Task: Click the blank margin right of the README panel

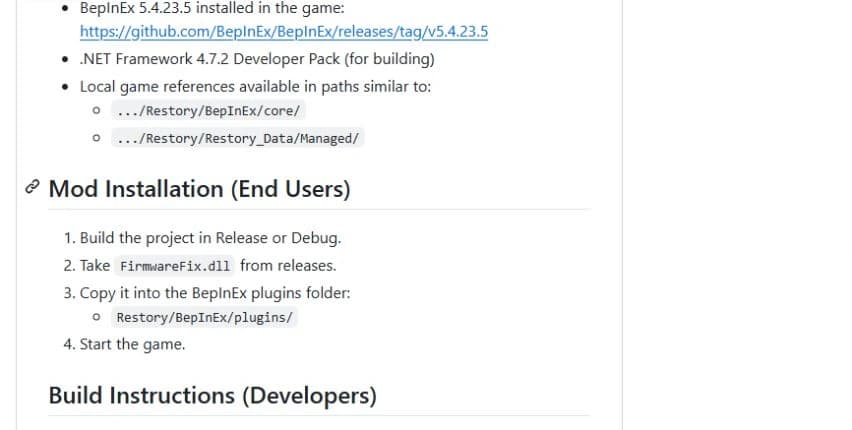Action: 737,215
